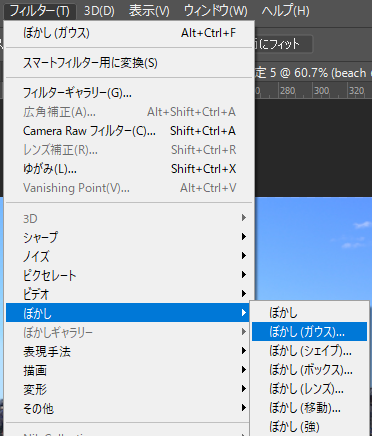The image size is (372, 436).
Task: Choose ぼかし (ボックス)...
Action: (309, 370)
